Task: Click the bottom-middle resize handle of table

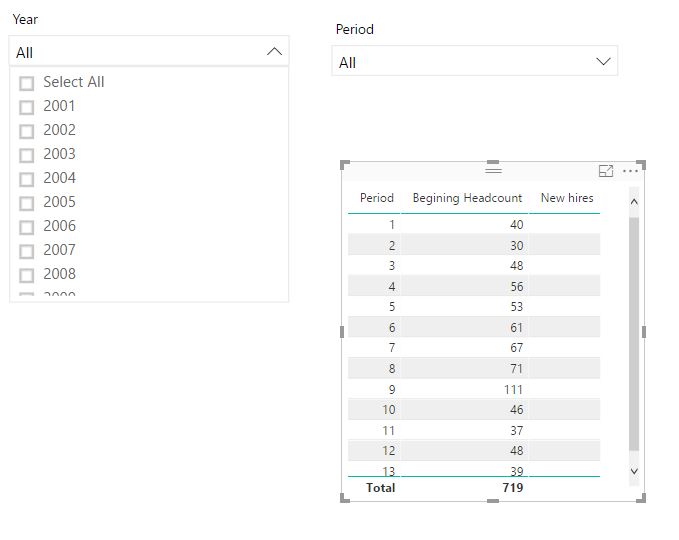Action: tap(493, 501)
